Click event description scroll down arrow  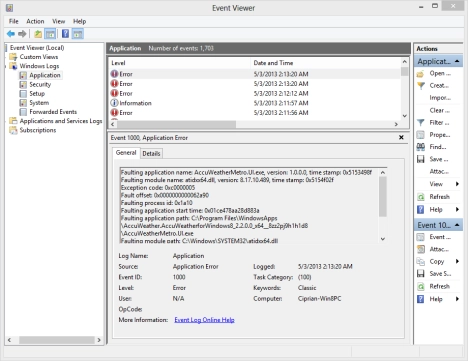[x=383, y=239]
